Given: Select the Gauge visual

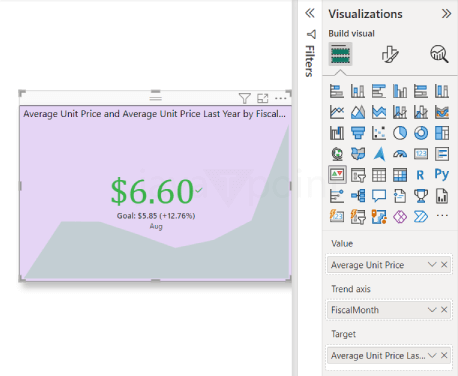Looking at the screenshot, I should (400, 154).
